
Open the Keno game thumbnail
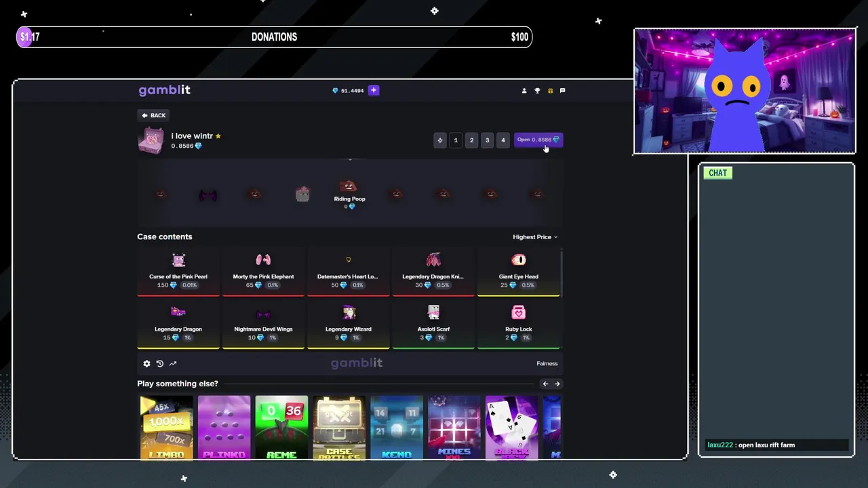point(397,428)
